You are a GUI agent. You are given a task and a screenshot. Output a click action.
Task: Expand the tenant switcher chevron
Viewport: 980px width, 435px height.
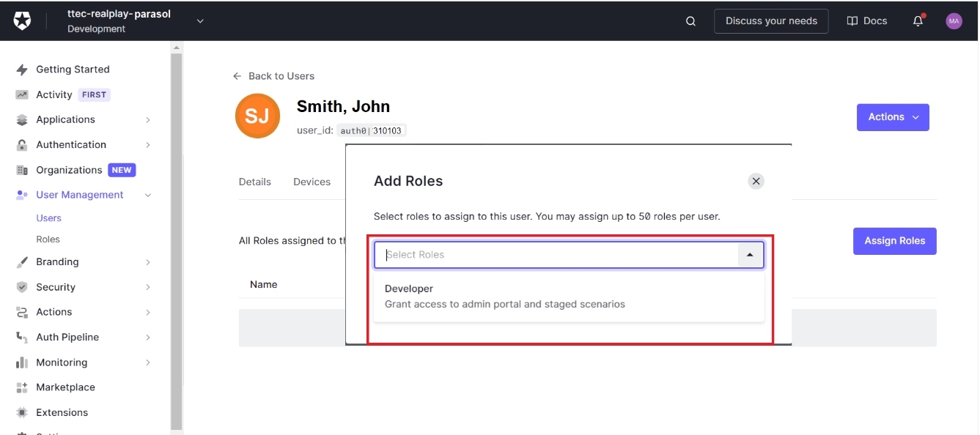pos(200,21)
